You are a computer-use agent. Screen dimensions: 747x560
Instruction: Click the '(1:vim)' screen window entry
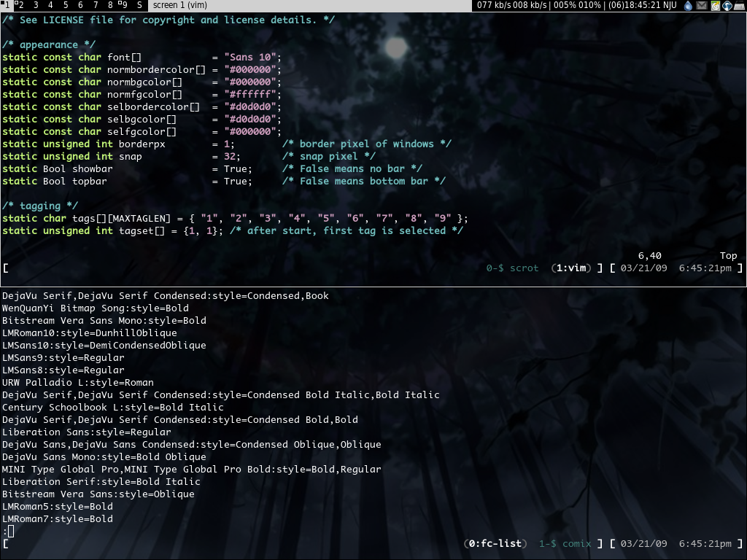[570, 268]
